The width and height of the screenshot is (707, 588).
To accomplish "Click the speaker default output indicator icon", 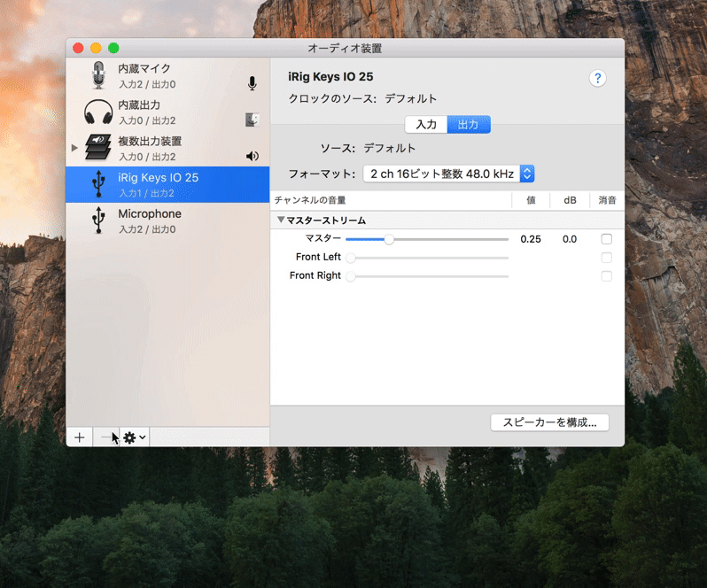I will coord(252,156).
